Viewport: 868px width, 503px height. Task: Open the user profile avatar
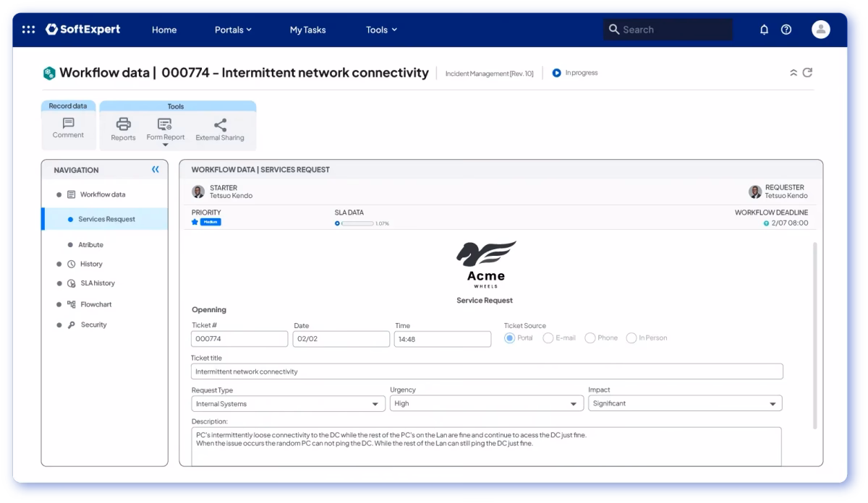pos(821,30)
